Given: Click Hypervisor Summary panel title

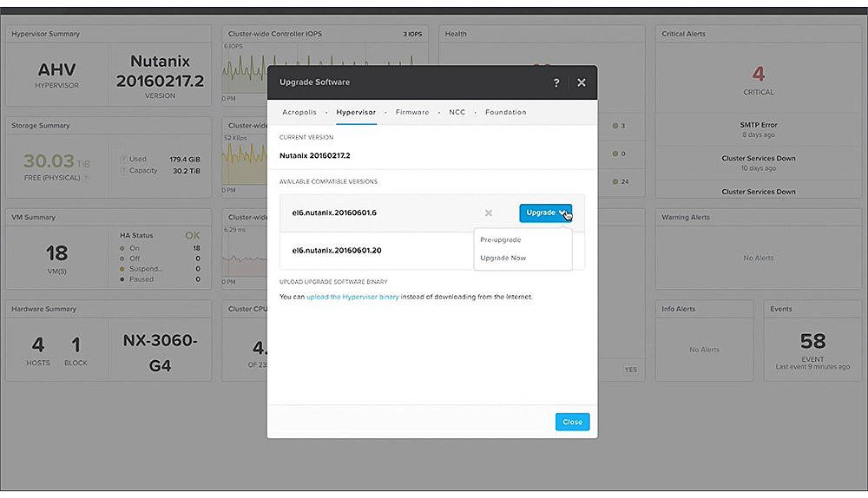Looking at the screenshot, I should 45,34.
